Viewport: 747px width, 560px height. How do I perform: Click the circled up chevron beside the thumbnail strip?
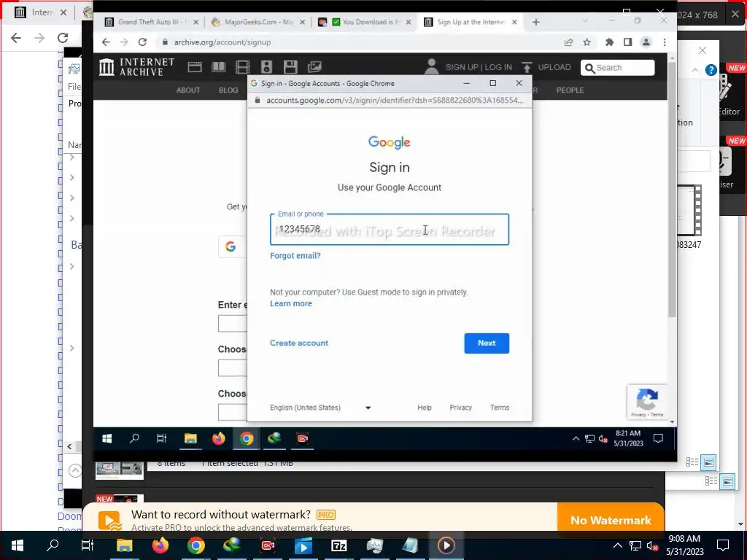click(x=75, y=470)
